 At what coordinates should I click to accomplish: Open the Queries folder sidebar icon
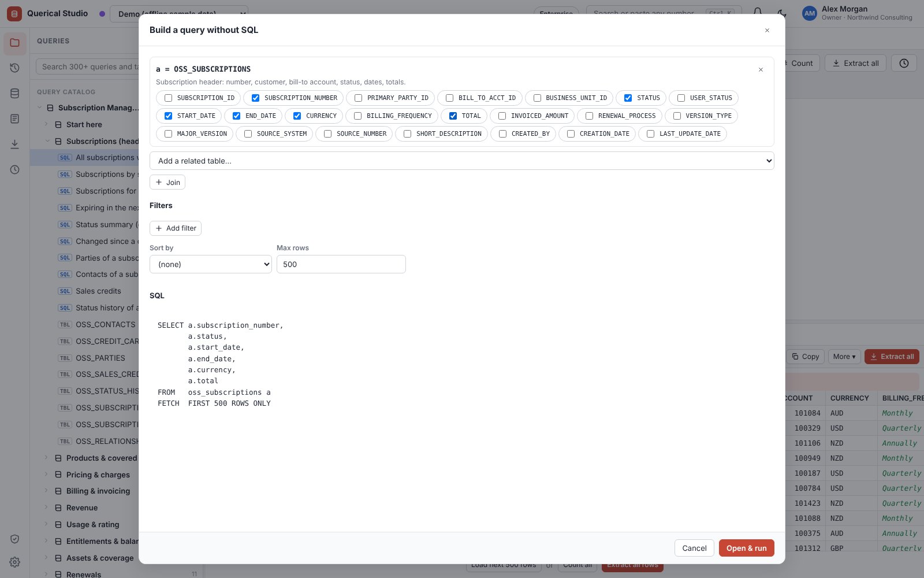(x=15, y=43)
